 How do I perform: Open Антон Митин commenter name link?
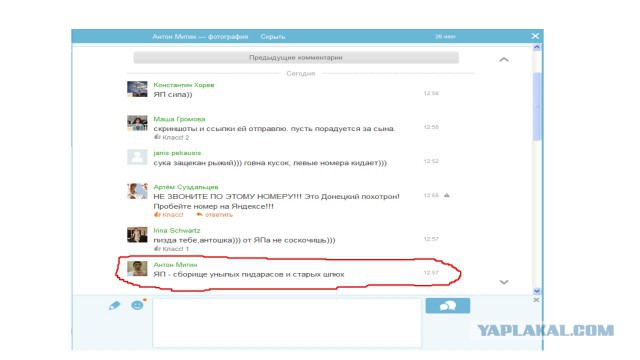pos(175,265)
